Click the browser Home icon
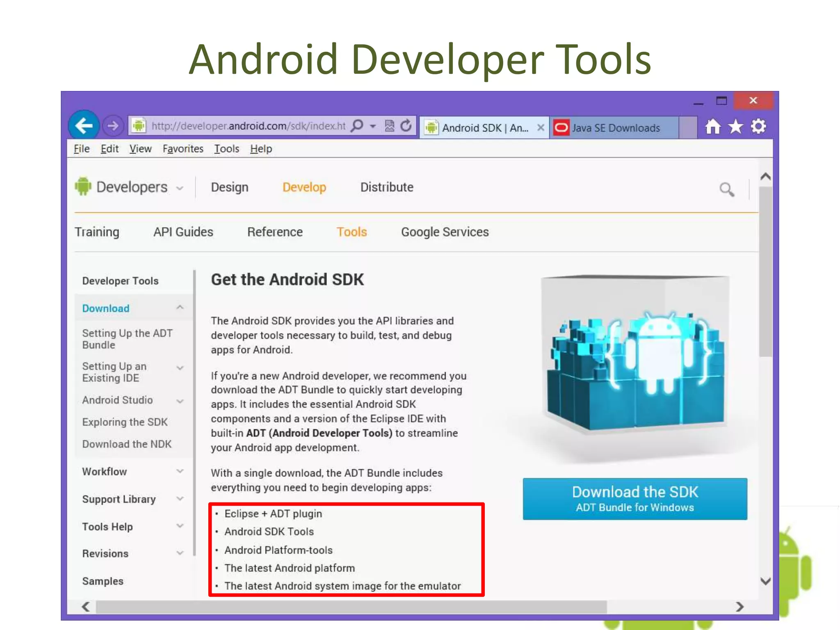Image resolution: width=840 pixels, height=630 pixels. coord(713,127)
